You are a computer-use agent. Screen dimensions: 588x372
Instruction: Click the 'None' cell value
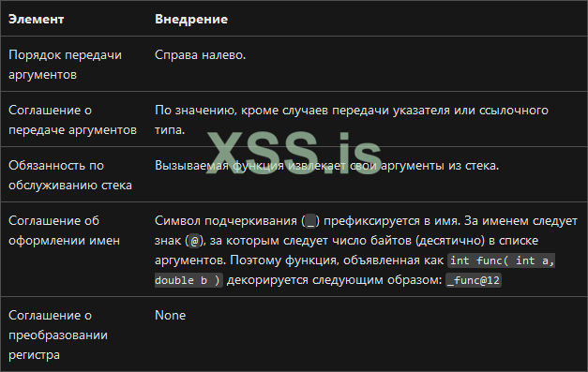171,316
